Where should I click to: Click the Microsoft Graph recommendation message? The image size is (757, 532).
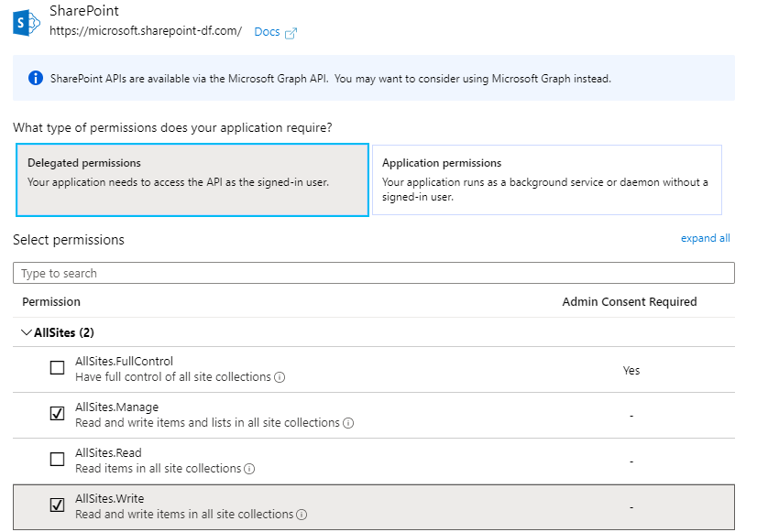click(331, 79)
